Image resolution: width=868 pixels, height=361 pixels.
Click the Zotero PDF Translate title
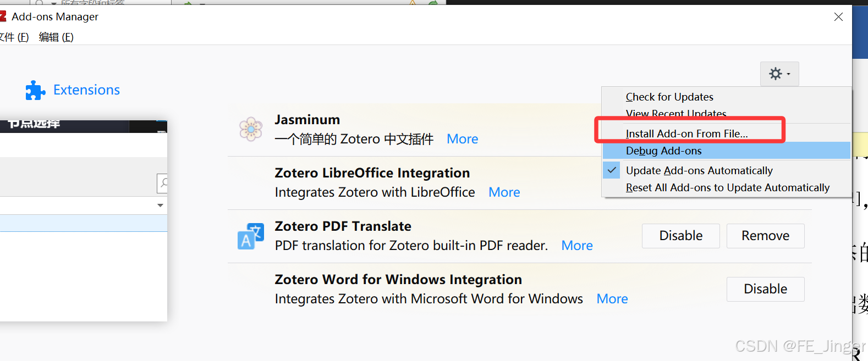[343, 226]
